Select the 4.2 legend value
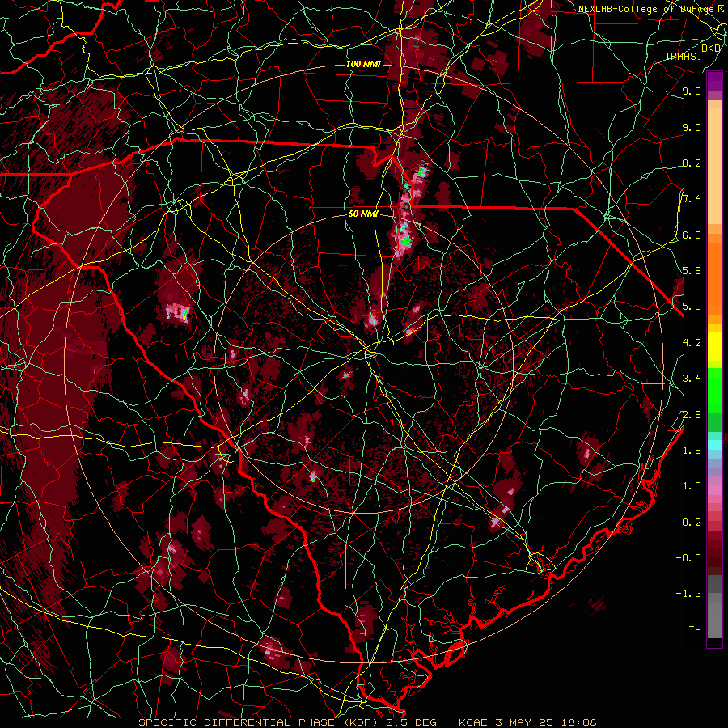This screenshot has height=728, width=728. coord(692,343)
